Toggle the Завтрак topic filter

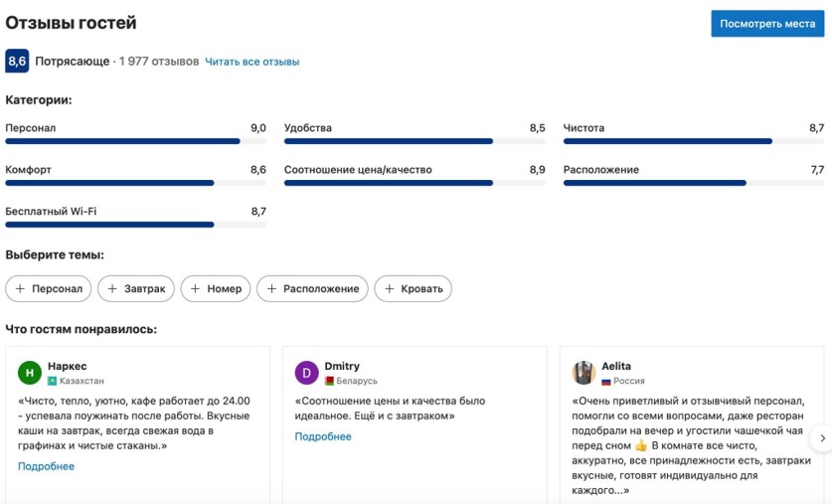tap(136, 288)
